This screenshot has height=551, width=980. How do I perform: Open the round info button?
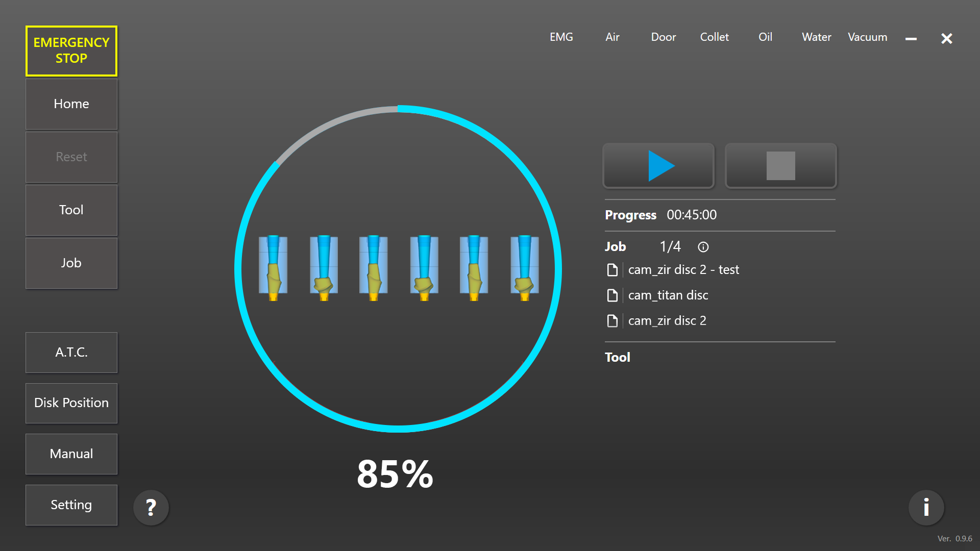click(926, 508)
